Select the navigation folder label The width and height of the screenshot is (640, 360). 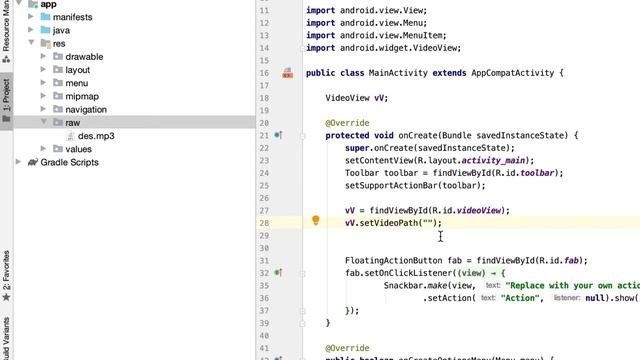point(86,109)
